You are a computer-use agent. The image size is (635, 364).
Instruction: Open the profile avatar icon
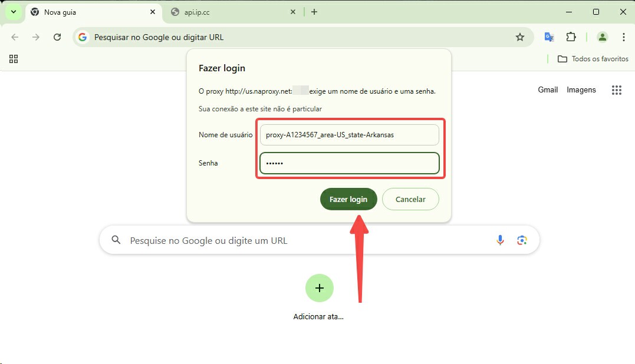(603, 37)
